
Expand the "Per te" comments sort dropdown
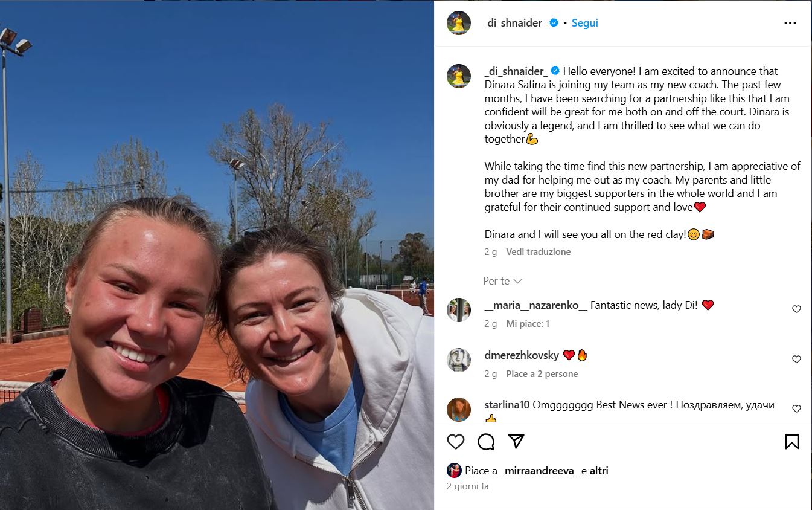(502, 281)
